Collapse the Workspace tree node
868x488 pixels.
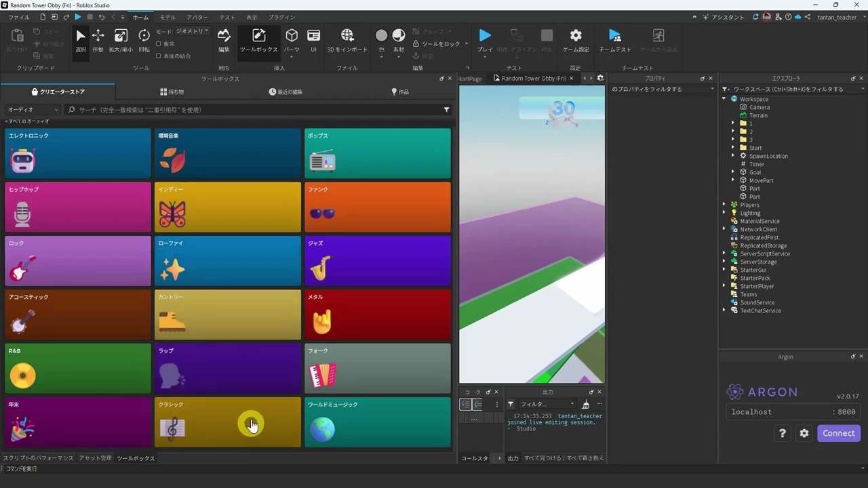click(724, 99)
